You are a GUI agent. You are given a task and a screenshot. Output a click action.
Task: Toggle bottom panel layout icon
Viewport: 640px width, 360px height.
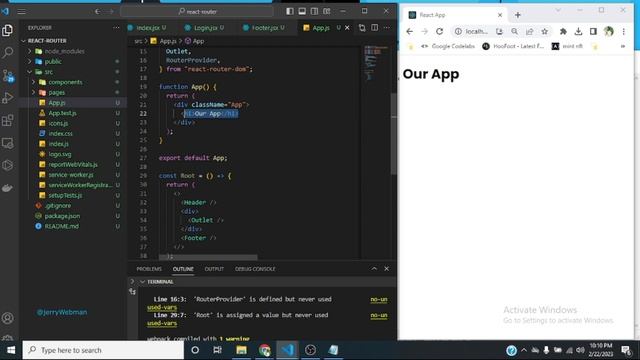(302, 11)
